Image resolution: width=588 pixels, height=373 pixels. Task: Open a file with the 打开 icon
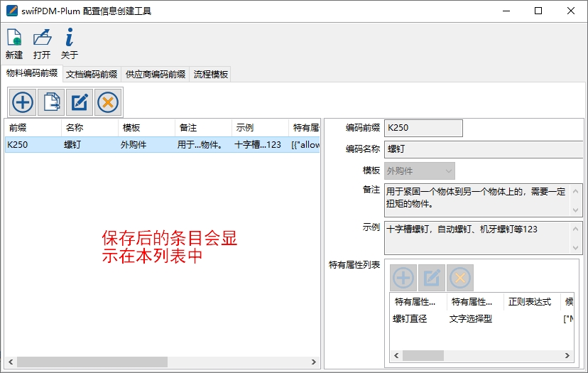coord(42,43)
